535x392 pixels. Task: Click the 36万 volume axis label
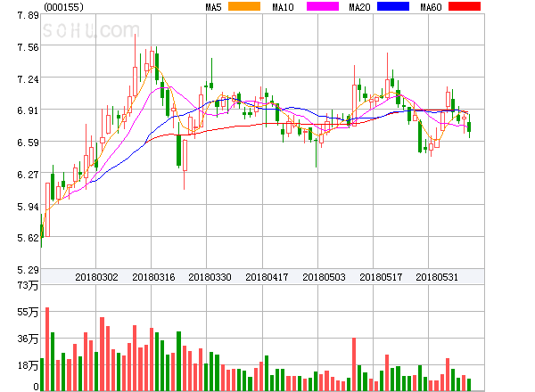pyautogui.click(x=28, y=339)
